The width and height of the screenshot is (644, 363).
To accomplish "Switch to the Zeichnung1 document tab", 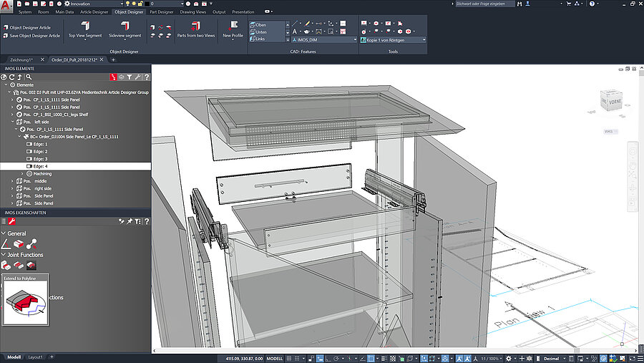I will 21,59.
